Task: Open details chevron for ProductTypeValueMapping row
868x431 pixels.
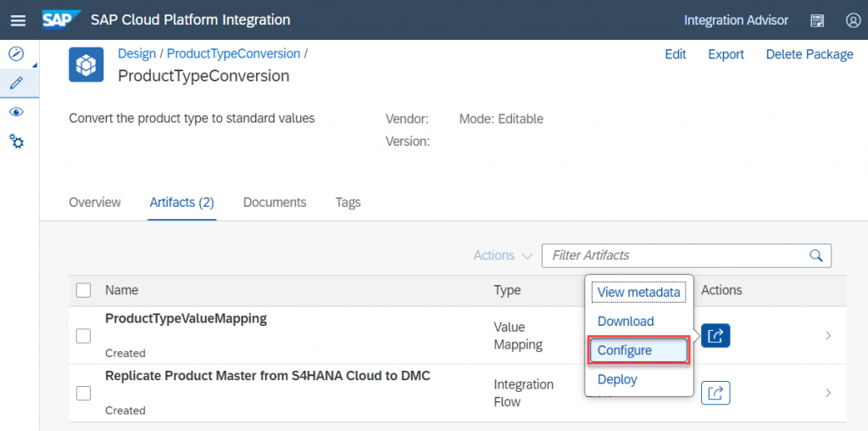Action: pos(828,336)
